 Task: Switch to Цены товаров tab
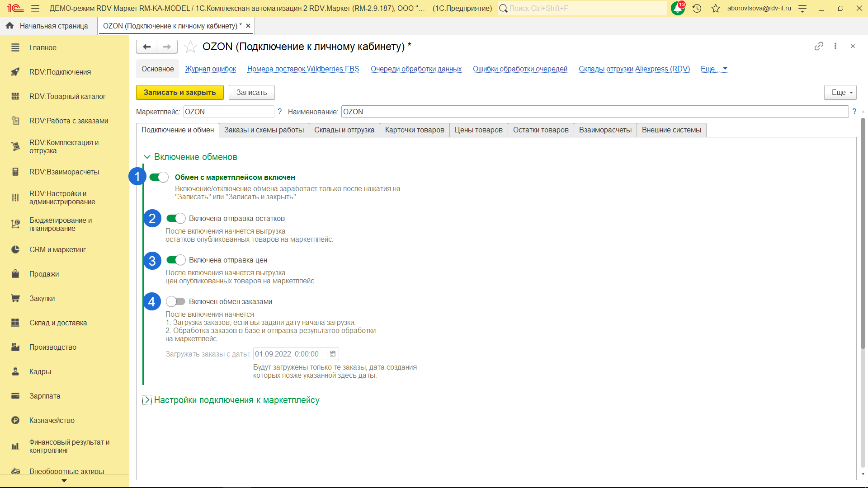click(x=478, y=130)
